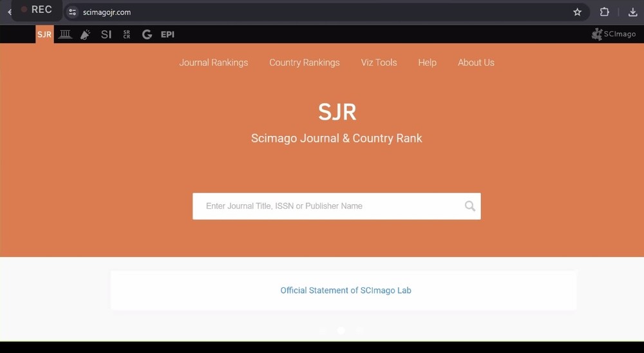644x353 pixels.
Task: Open the G icon in top bar
Action: 147,35
